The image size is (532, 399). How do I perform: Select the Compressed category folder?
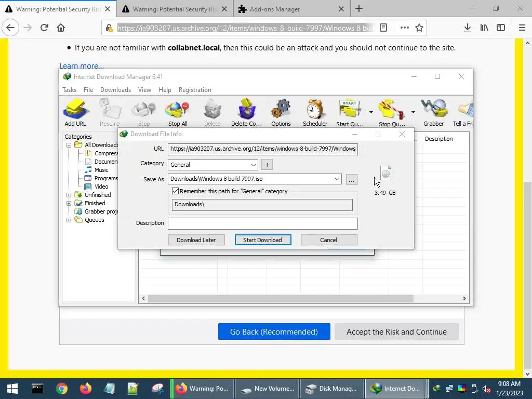click(102, 153)
